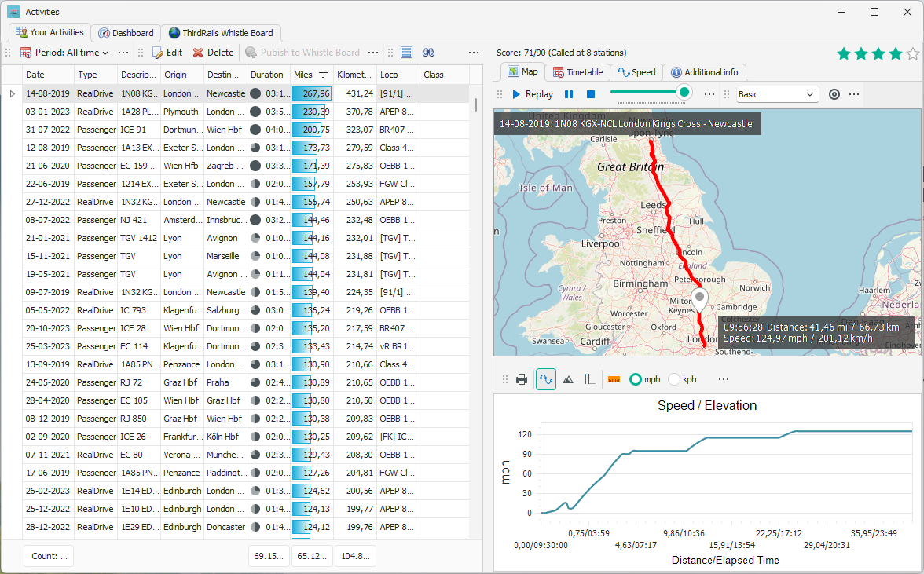924x574 pixels.
Task: Click the replay speed slider handle
Action: coord(684,93)
